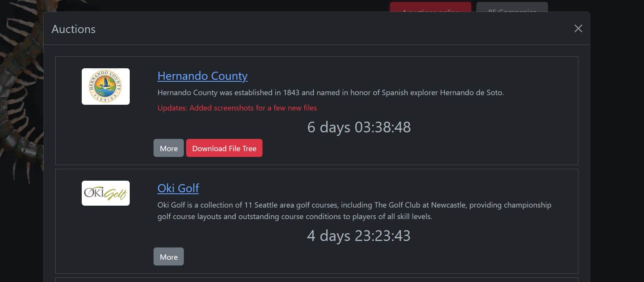Open the Hernando County auction link
Image resolution: width=644 pixels, height=282 pixels.
[x=202, y=76]
